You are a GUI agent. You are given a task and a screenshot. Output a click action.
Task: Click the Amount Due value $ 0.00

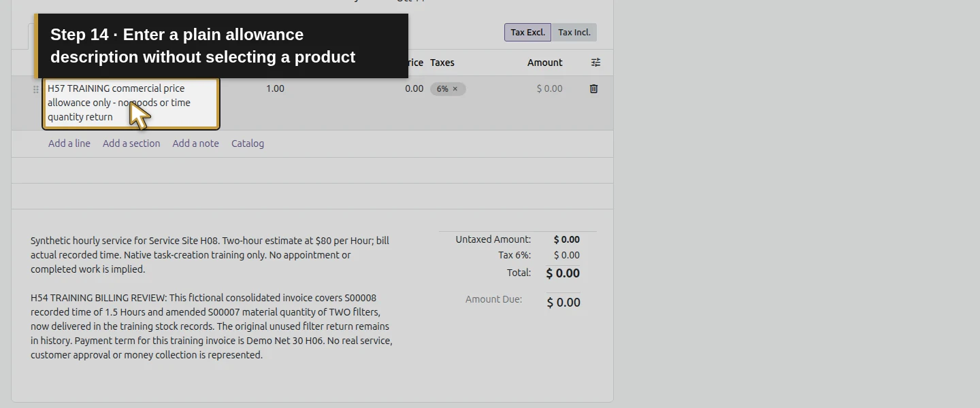click(x=563, y=303)
